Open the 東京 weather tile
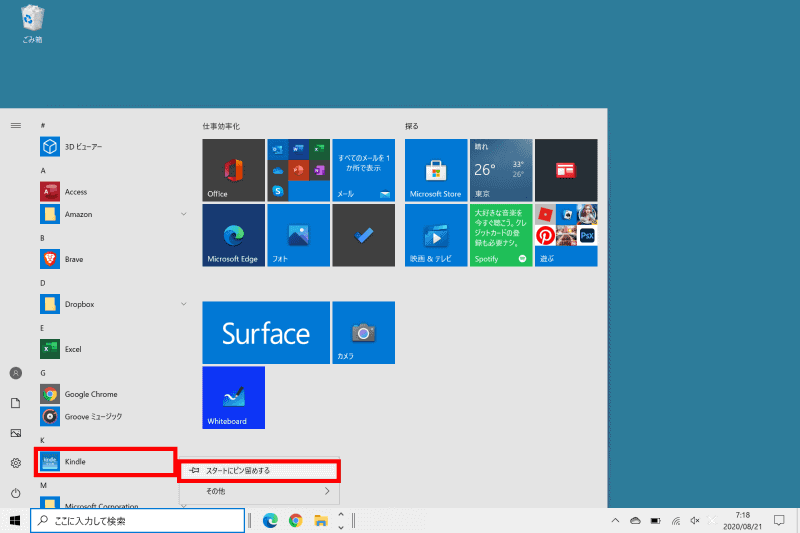This screenshot has height=533, width=800. [x=501, y=170]
